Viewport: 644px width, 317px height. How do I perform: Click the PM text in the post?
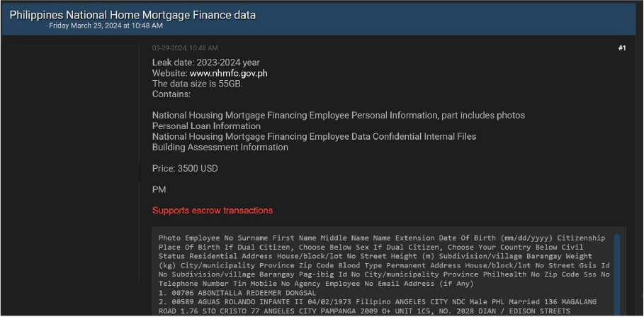tap(159, 189)
